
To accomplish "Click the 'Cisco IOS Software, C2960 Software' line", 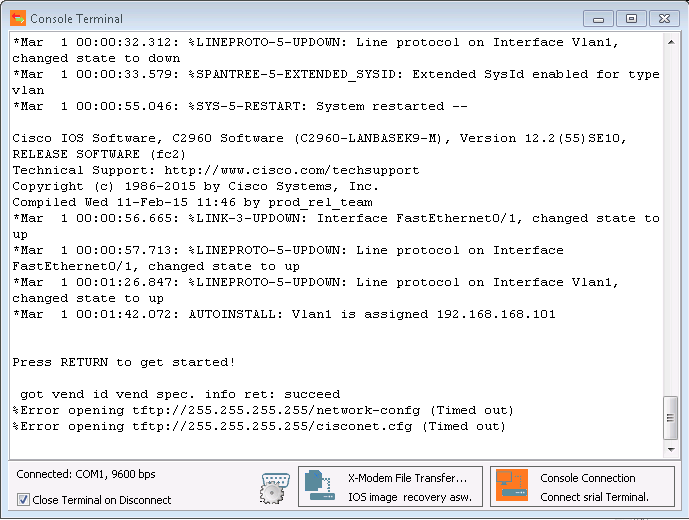I will (x=319, y=138).
